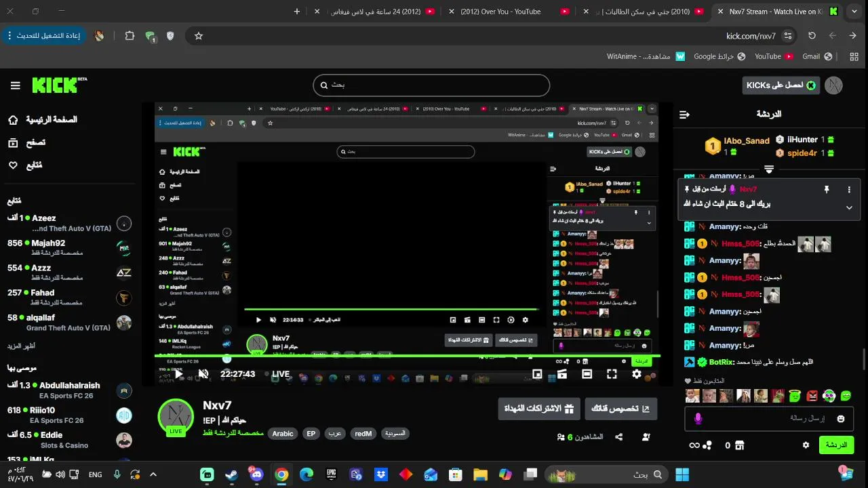Open the YouTube bookmark
Screen dimensions: 868x488
774,57
